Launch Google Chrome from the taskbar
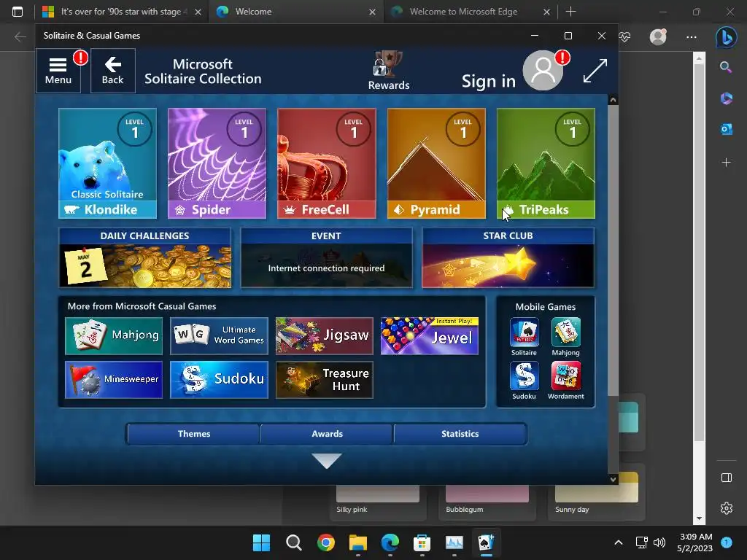 (326, 542)
